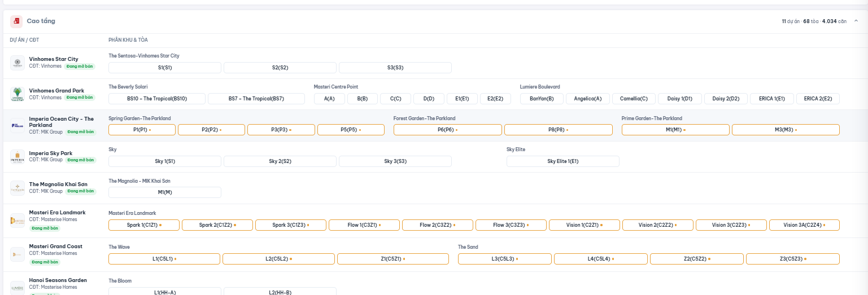Select tower S1(S1)

pos(165,68)
